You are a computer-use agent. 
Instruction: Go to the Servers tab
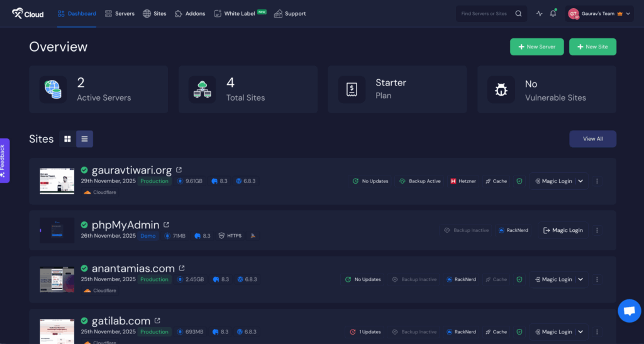119,13
